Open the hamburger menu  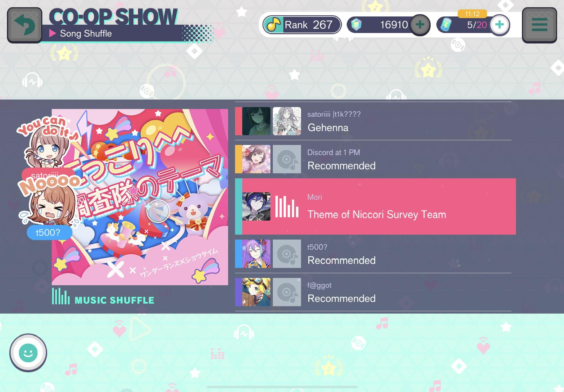point(539,25)
